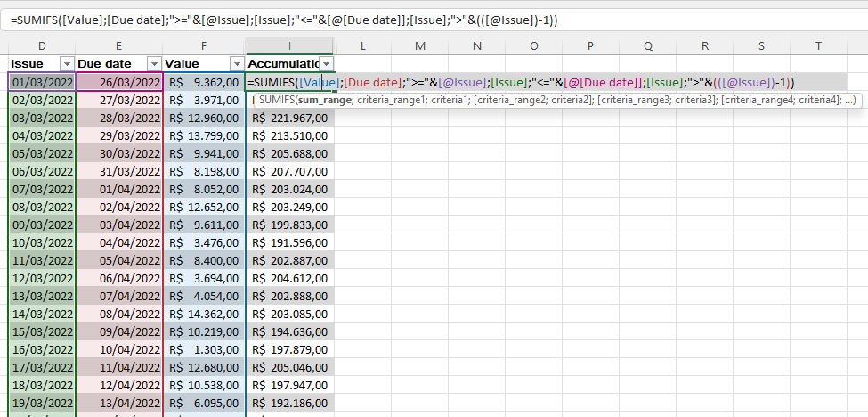The height and width of the screenshot is (417, 868).
Task: Select Issue cell 15/03/2022
Action: click(42, 331)
